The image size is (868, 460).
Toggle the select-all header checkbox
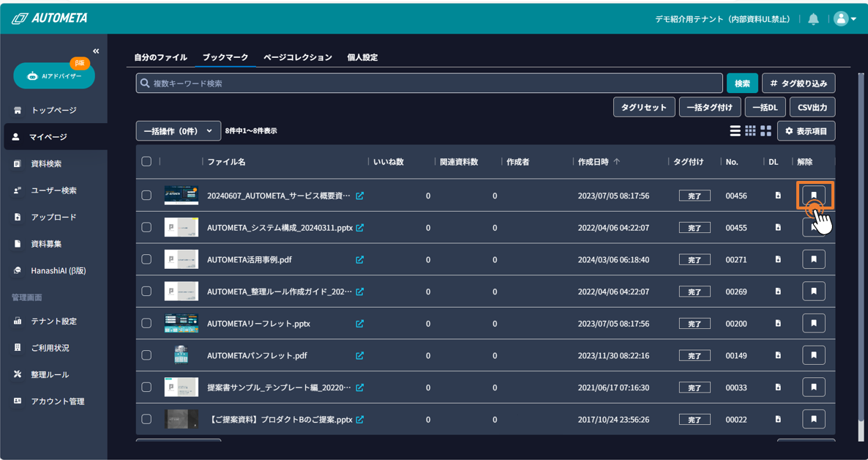(146, 161)
